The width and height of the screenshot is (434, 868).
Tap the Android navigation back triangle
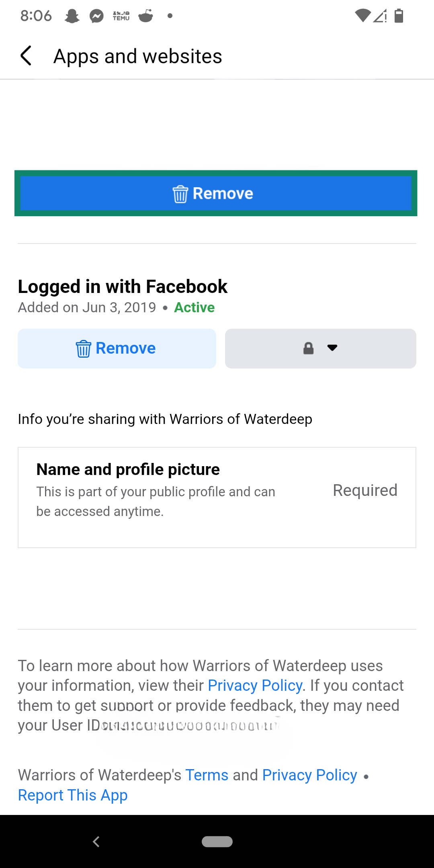click(x=96, y=841)
